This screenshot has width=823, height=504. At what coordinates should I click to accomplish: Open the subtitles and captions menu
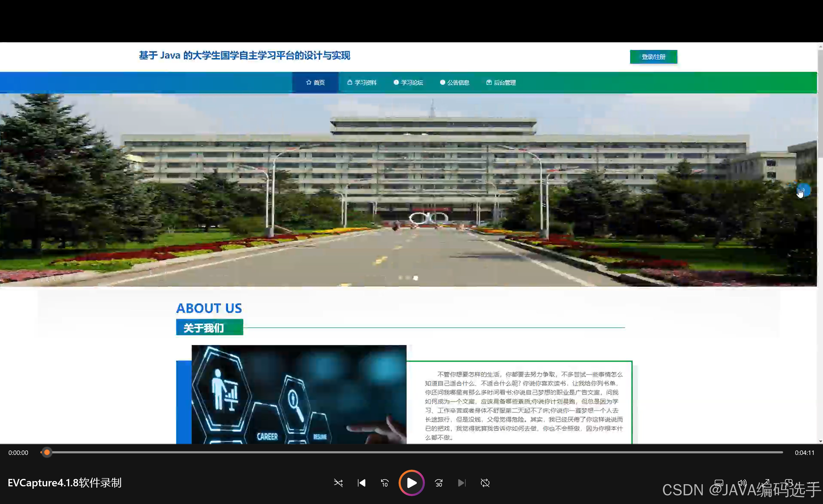[x=719, y=483]
